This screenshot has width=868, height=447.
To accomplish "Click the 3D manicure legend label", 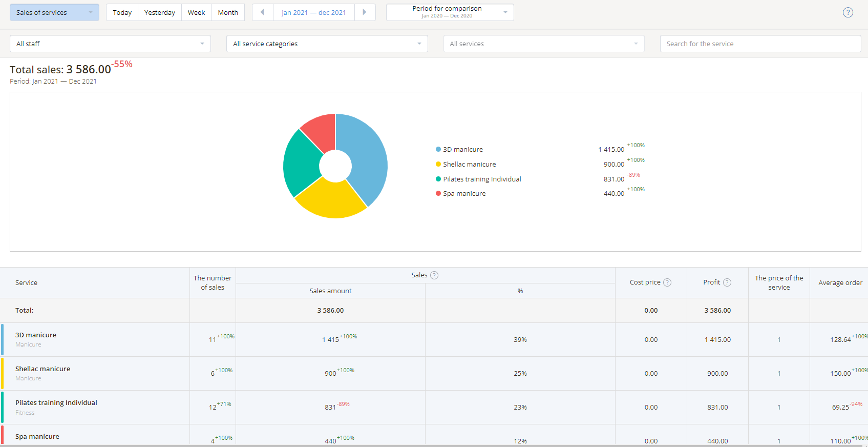I will click(x=463, y=149).
